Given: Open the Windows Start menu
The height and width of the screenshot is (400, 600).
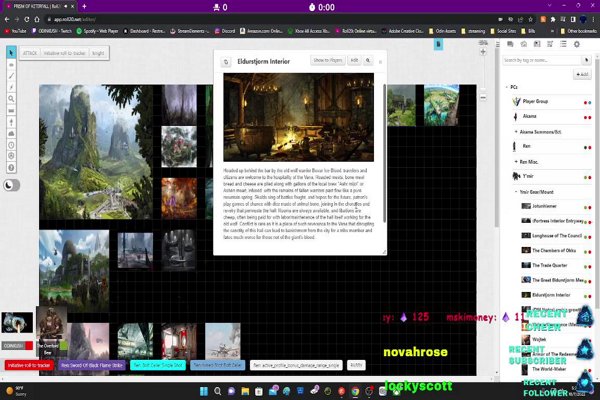Looking at the screenshot, I should coord(204,391).
